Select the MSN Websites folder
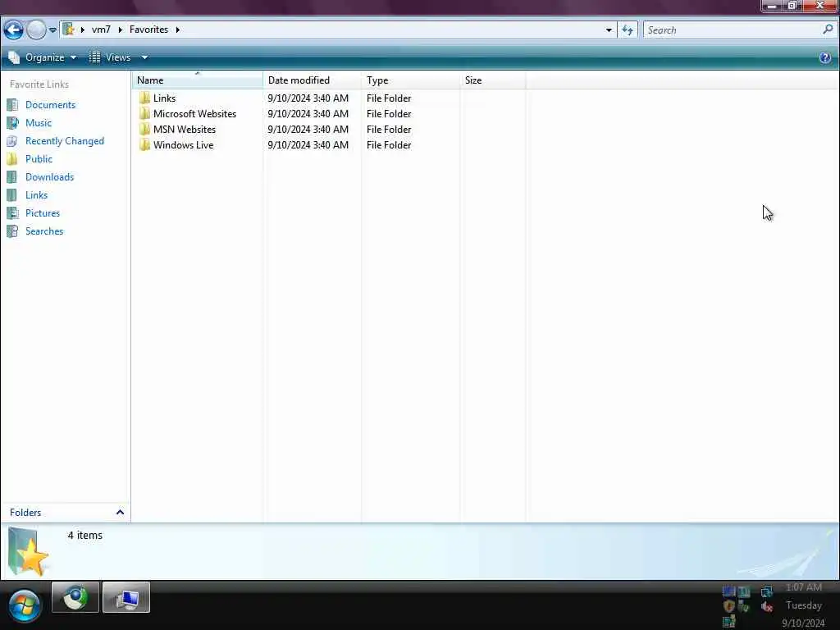The image size is (840, 630). coord(185,130)
